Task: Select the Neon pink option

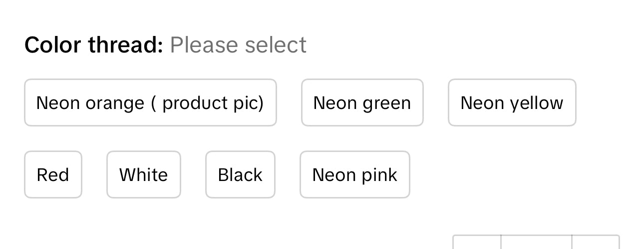Action: [354, 174]
